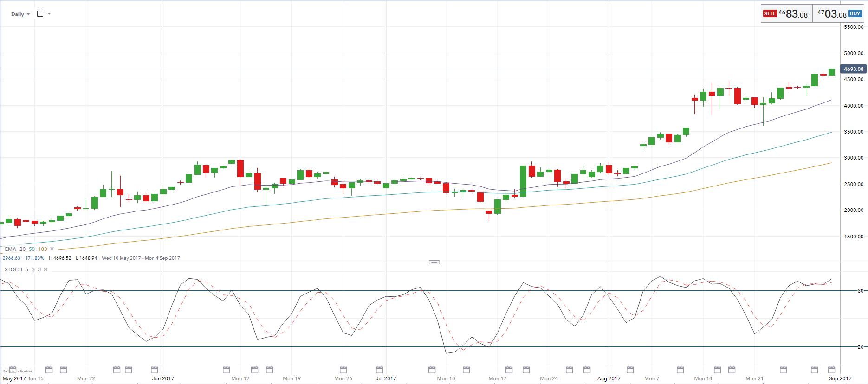
Task: Open calendar event icon above May 2017
Action: coord(13,369)
